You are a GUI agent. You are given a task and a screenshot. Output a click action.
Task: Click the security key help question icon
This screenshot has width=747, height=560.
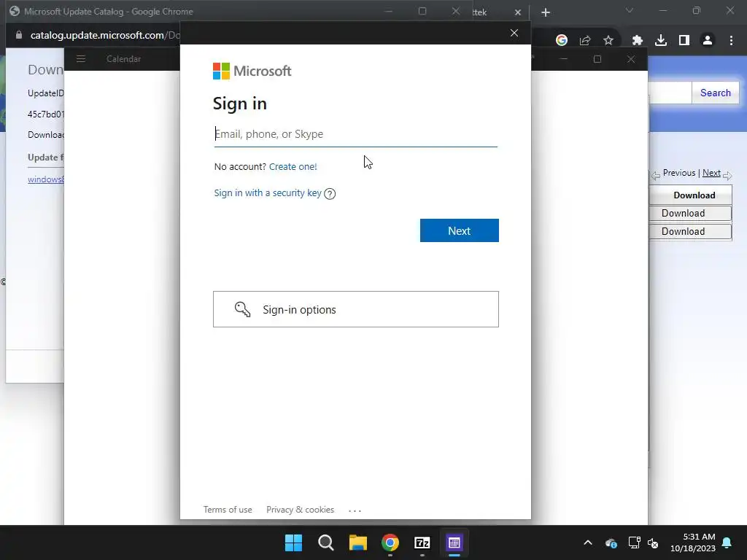click(x=330, y=193)
